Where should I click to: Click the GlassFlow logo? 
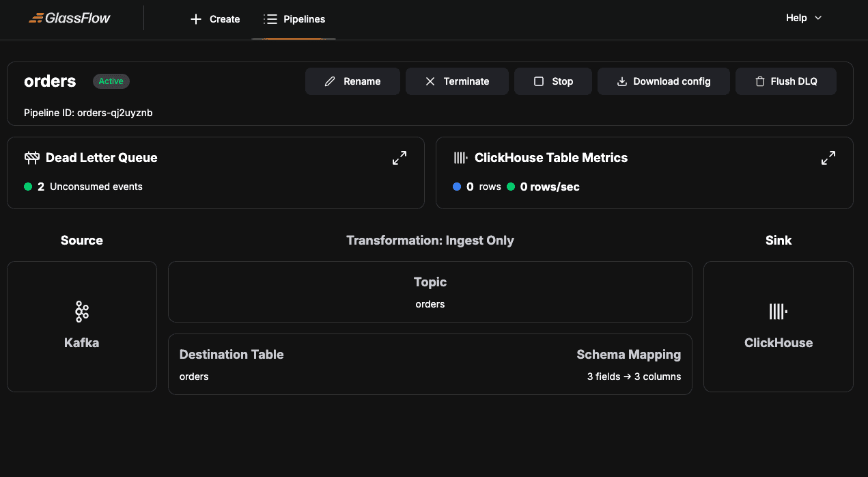point(69,18)
